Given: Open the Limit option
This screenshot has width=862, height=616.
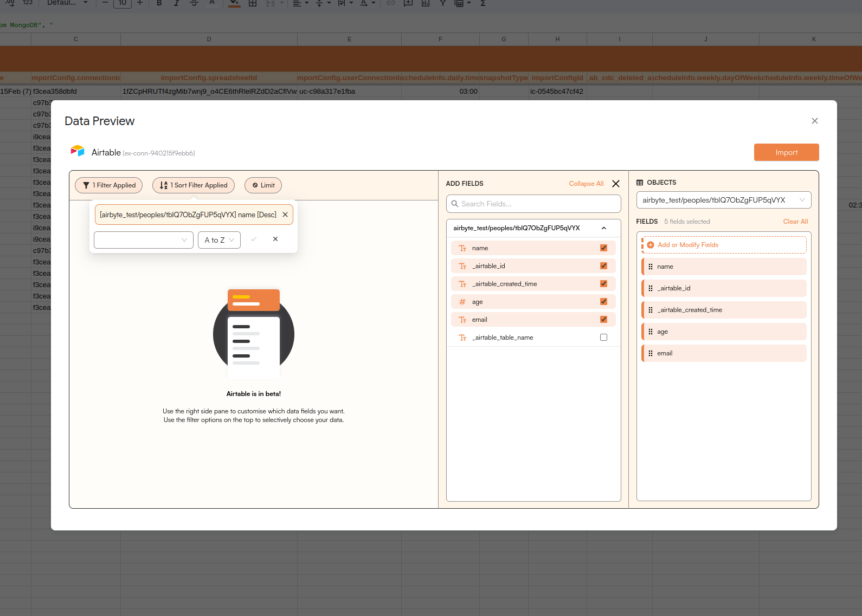Looking at the screenshot, I should pos(263,185).
